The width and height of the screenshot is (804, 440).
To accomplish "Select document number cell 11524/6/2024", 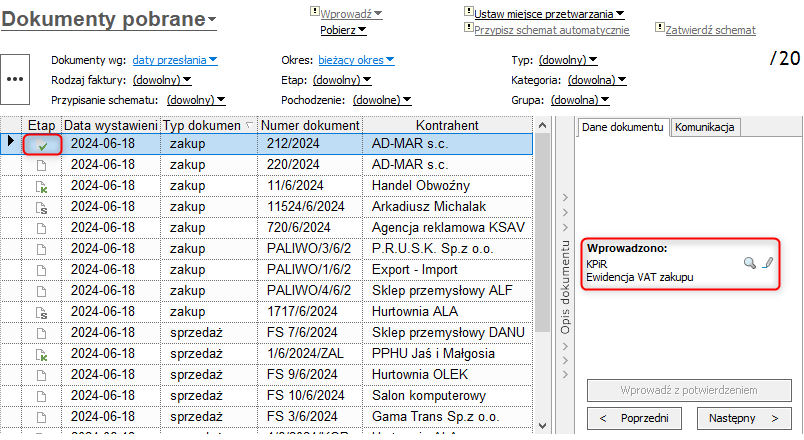I will click(x=310, y=207).
